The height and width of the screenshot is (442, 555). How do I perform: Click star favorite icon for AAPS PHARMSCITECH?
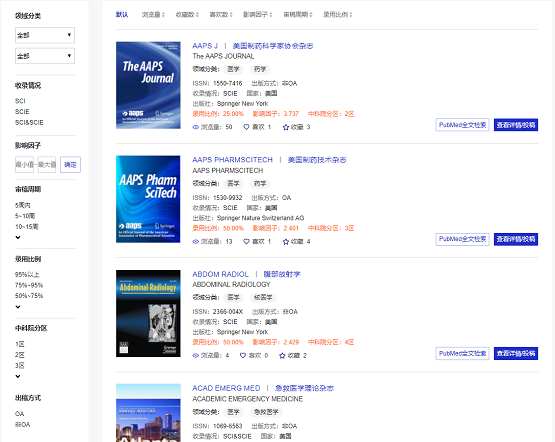(286, 242)
